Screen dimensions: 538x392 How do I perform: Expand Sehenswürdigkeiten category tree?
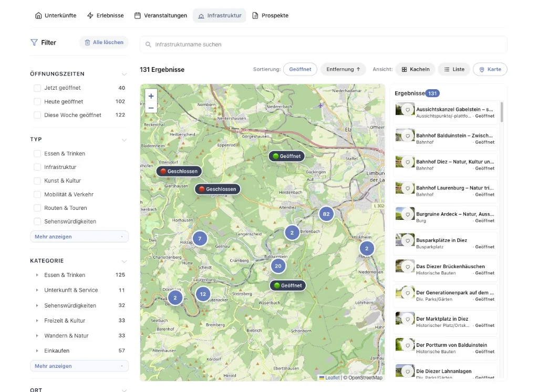(37, 305)
